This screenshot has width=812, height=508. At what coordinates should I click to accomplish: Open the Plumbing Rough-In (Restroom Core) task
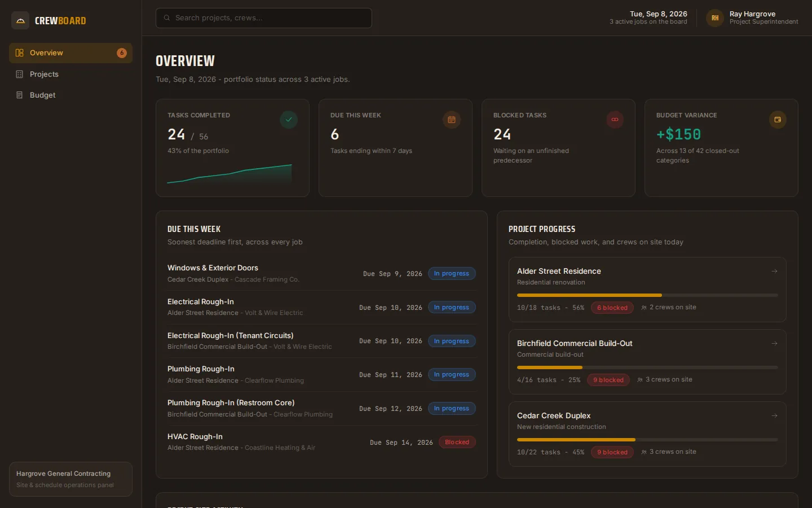click(x=321, y=409)
